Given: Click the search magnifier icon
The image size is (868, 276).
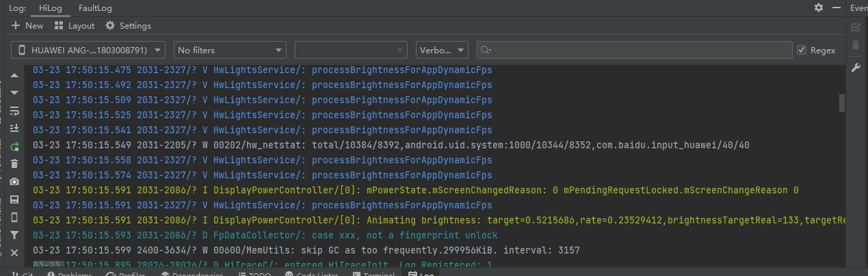Looking at the screenshot, I should (x=486, y=50).
